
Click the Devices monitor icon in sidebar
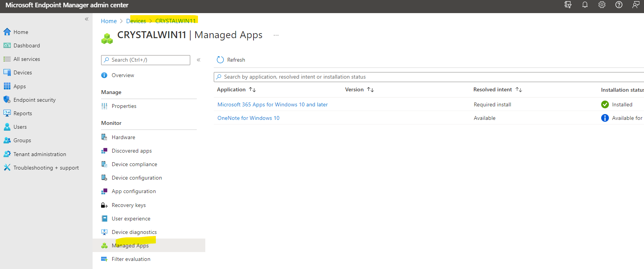7,72
